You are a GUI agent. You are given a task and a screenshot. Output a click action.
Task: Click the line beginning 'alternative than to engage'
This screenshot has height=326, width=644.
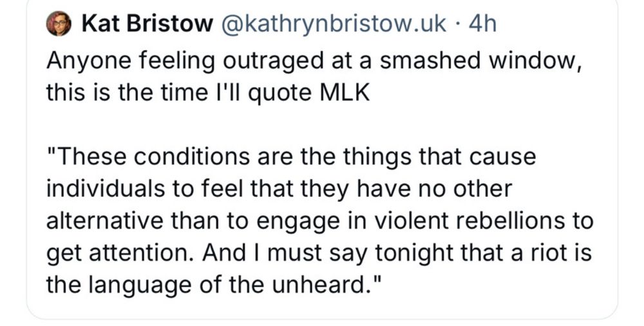click(x=319, y=221)
